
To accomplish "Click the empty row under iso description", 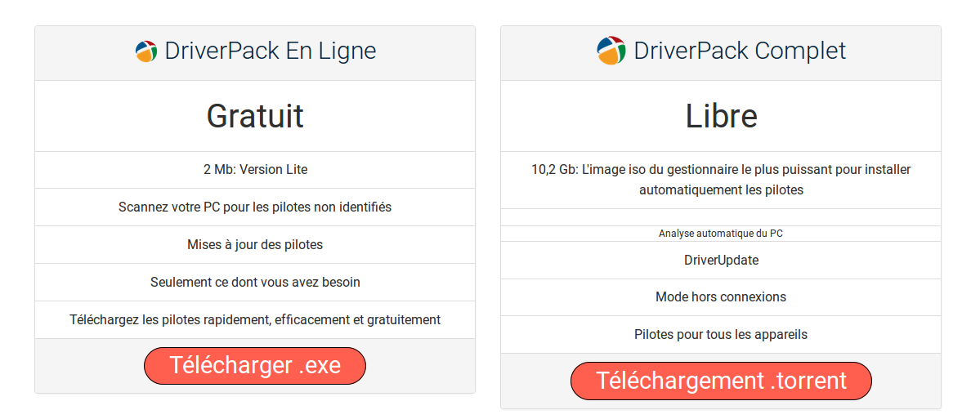I will [721, 217].
